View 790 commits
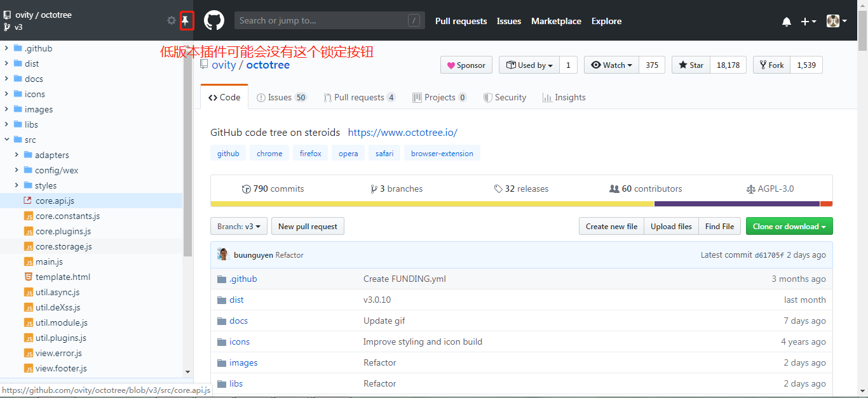868x398 pixels. pos(273,189)
